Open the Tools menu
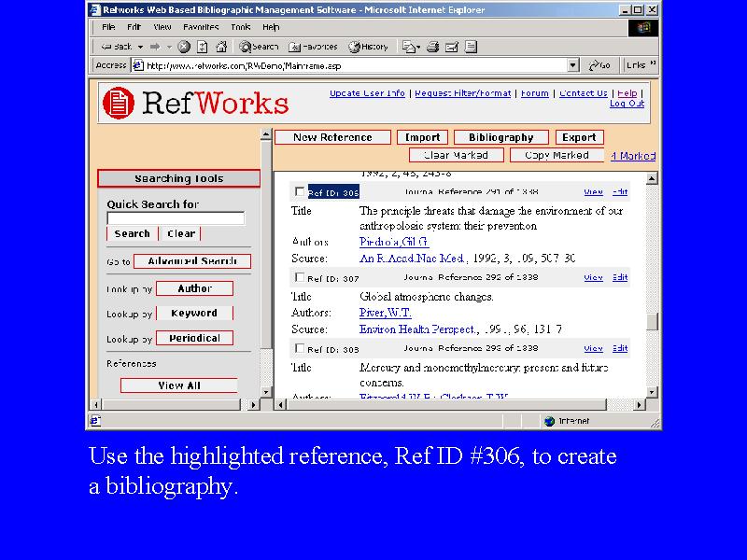Viewport: 747px width, 560px height. [x=241, y=27]
